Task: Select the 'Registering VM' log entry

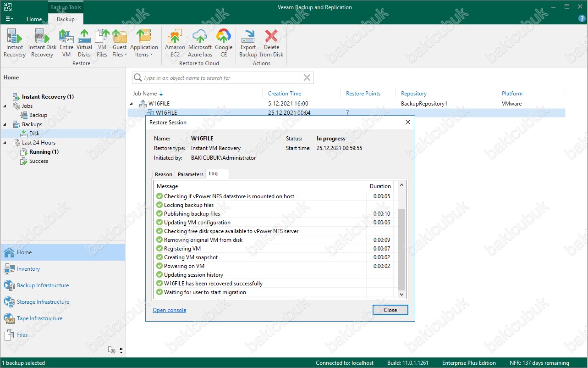Action: point(273,249)
